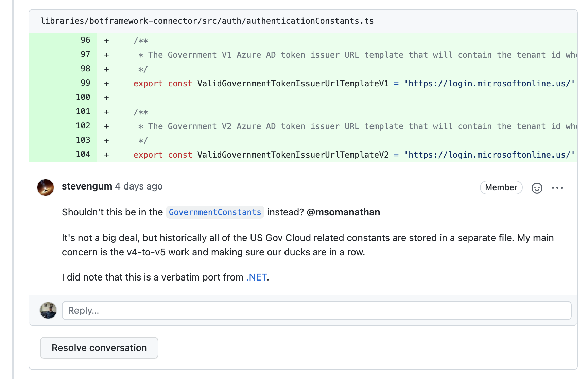Image resolution: width=588 pixels, height=379 pixels.
Task: Open stevengum's user profile name link
Action: coord(87,186)
